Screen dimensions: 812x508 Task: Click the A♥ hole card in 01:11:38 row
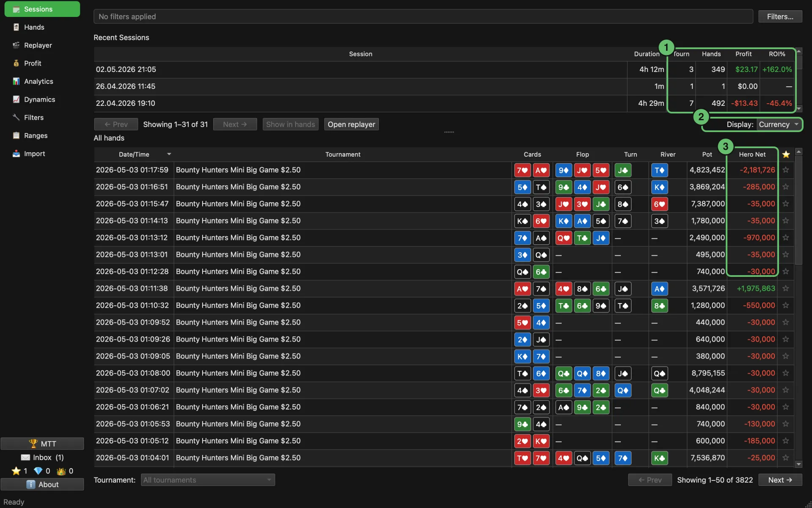[522, 289]
